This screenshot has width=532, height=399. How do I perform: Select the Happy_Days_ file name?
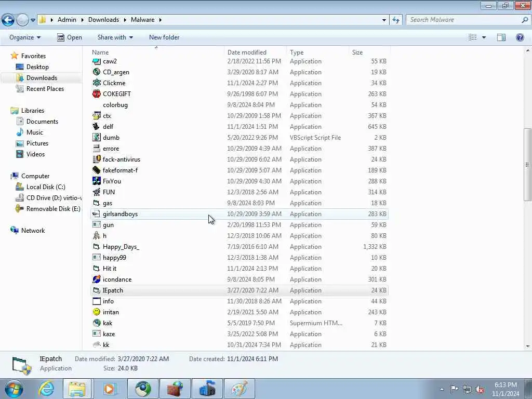121,247
